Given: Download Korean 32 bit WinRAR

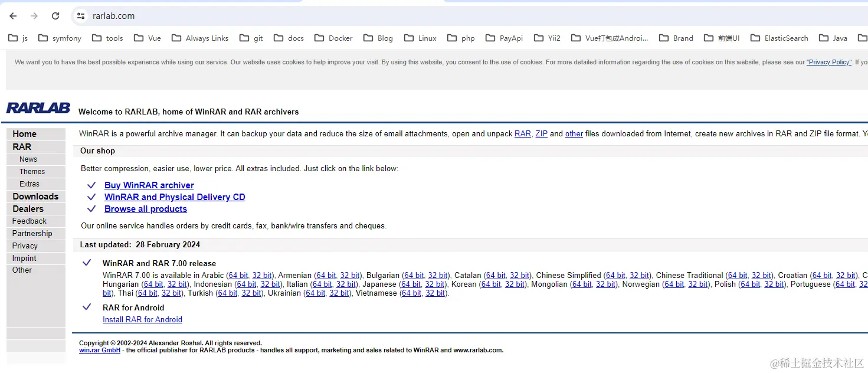Looking at the screenshot, I should pyautogui.click(x=515, y=284).
